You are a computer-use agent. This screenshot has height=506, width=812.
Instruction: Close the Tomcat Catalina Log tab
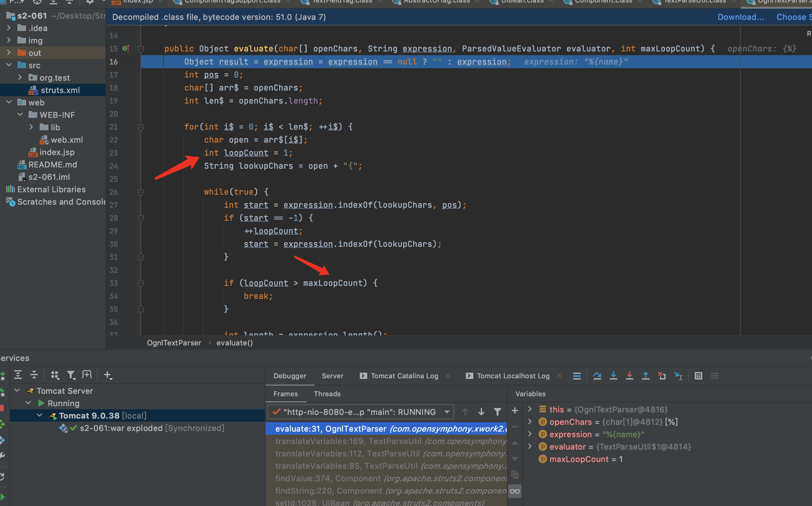click(x=448, y=376)
